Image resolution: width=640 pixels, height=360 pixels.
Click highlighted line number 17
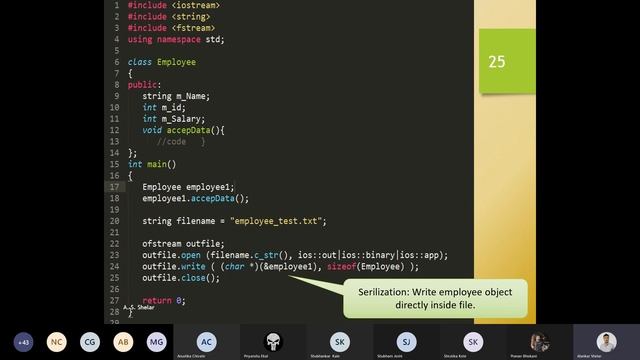coord(114,187)
